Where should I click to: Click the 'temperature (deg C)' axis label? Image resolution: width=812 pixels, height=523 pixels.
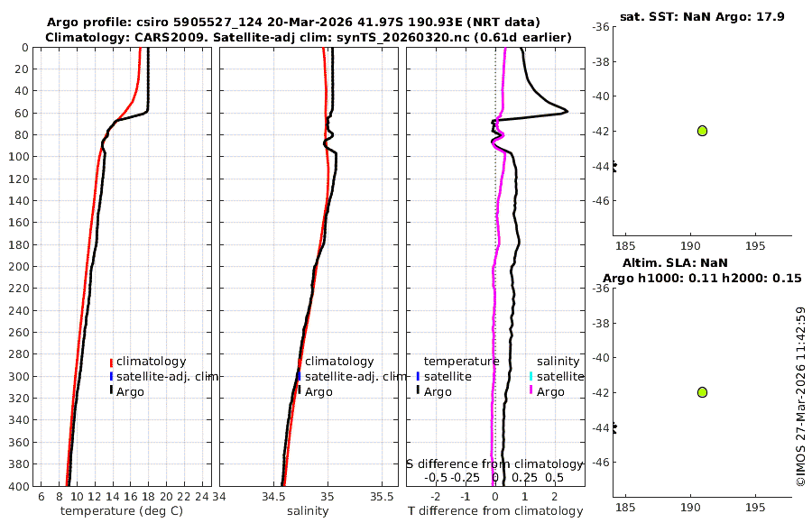[x=122, y=511]
